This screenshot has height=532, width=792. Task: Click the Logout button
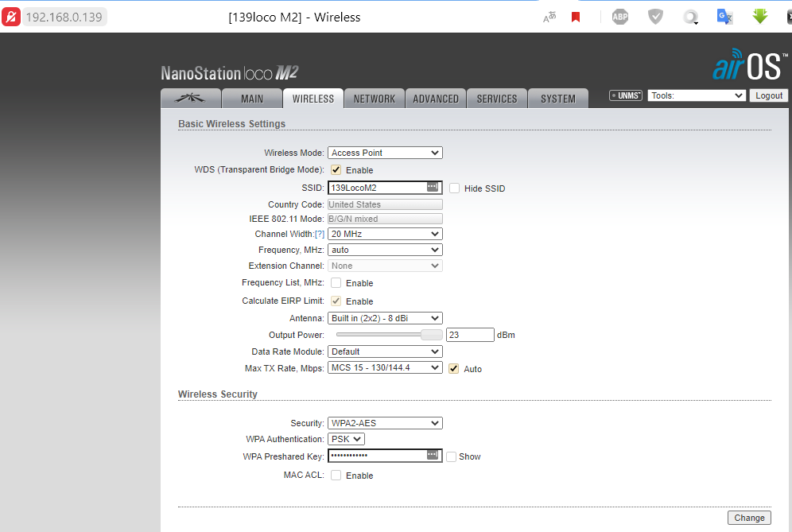769,95
